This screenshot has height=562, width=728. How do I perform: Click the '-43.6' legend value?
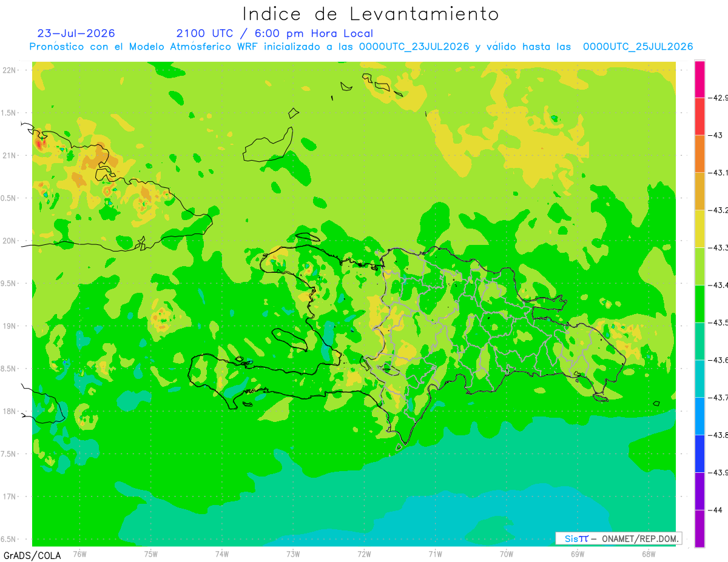coord(718,360)
